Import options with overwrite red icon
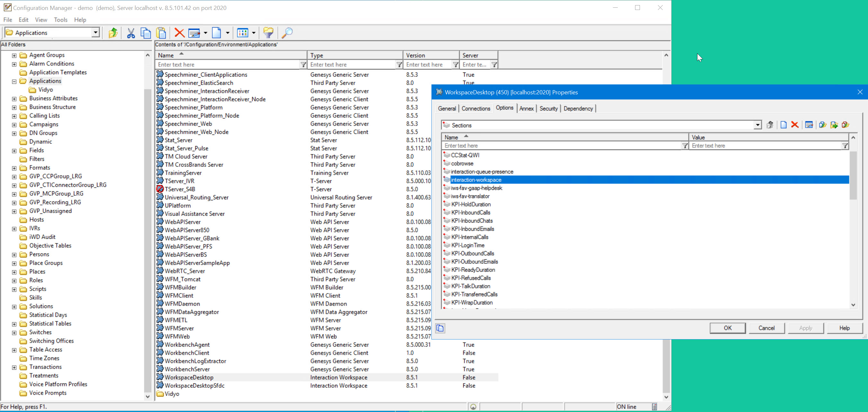Screen dimensions: 868x412 [845, 125]
